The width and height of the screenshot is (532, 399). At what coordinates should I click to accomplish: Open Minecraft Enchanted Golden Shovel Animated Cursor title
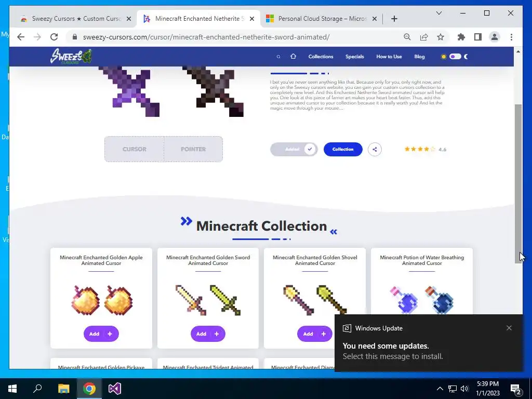(x=315, y=260)
